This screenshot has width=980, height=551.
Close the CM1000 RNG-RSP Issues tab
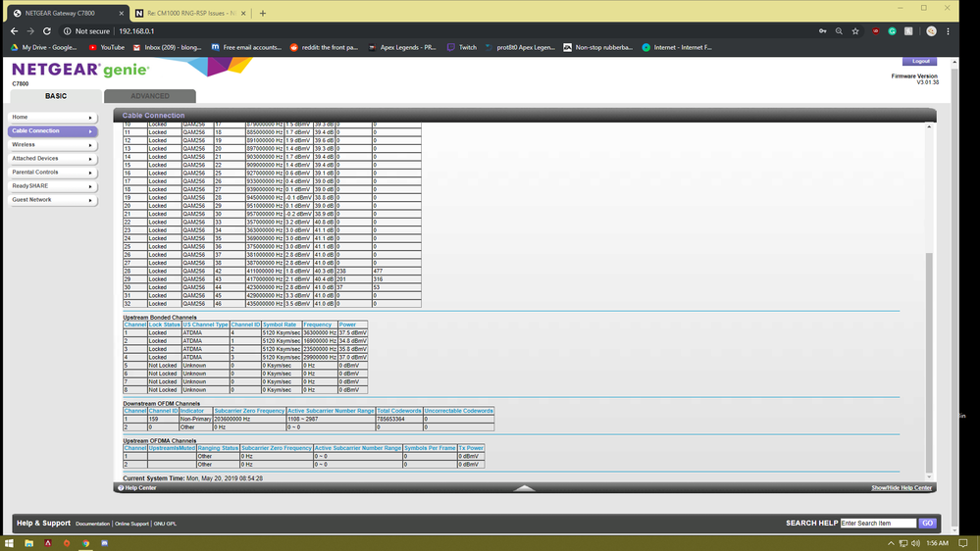tap(243, 13)
